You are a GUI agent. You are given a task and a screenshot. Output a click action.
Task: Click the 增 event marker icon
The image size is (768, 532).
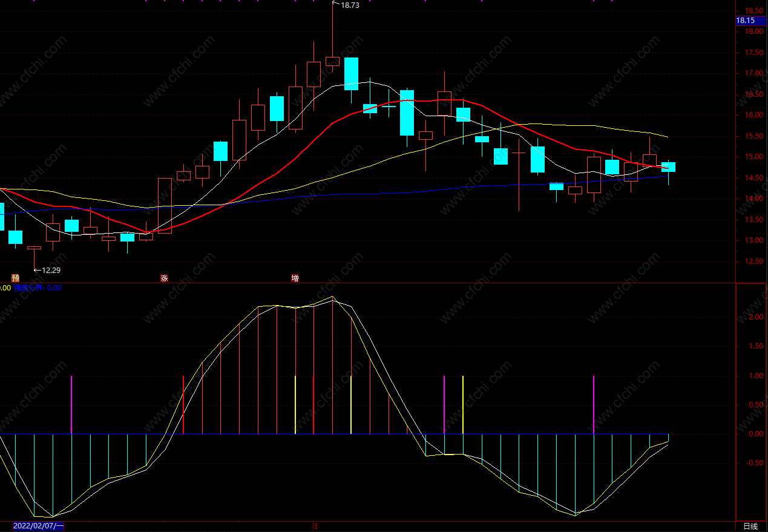(295, 278)
